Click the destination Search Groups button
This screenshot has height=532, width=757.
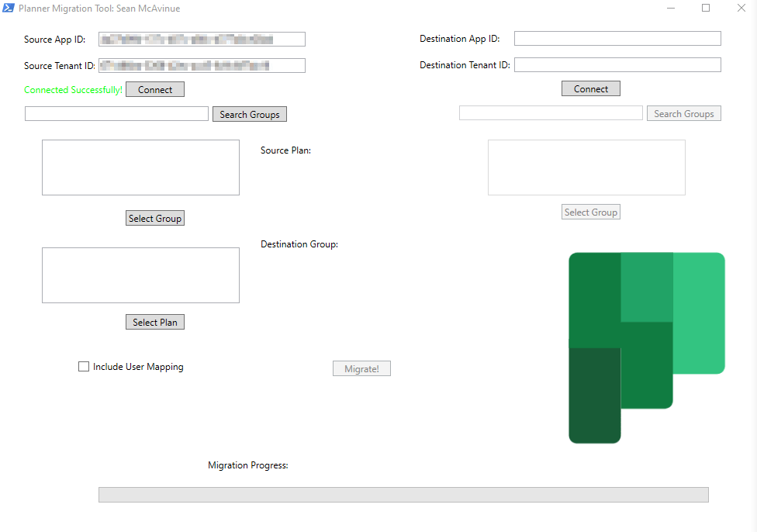point(683,113)
